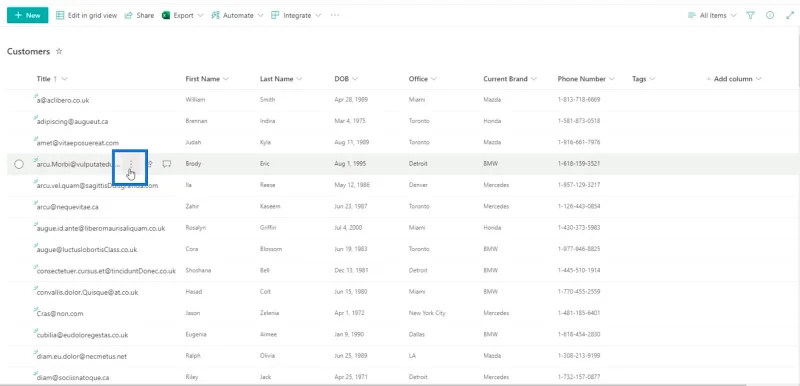Click the Detroit office in Brody's row
800x386 pixels.
tap(418, 164)
